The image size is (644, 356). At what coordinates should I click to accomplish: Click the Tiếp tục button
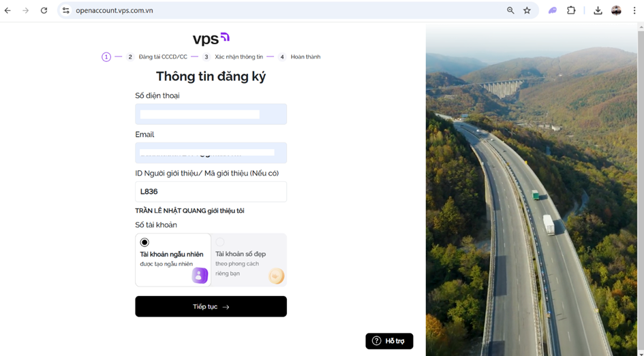click(x=211, y=306)
